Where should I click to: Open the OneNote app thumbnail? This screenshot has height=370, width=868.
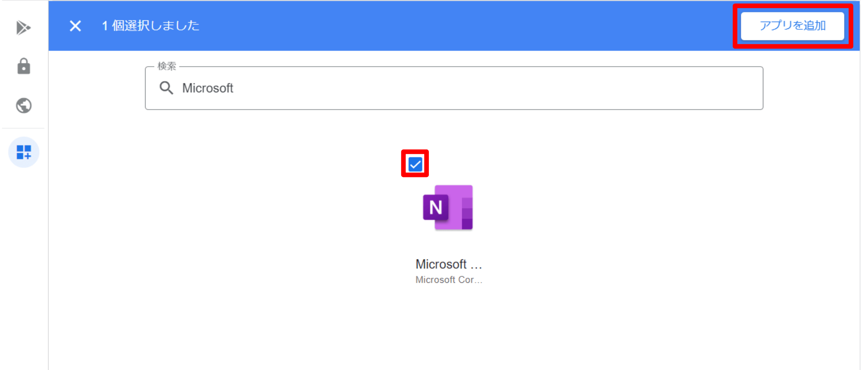click(x=448, y=208)
